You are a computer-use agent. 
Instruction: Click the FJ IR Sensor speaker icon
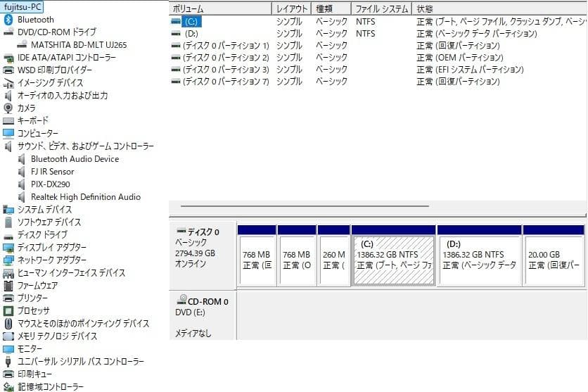22,172
